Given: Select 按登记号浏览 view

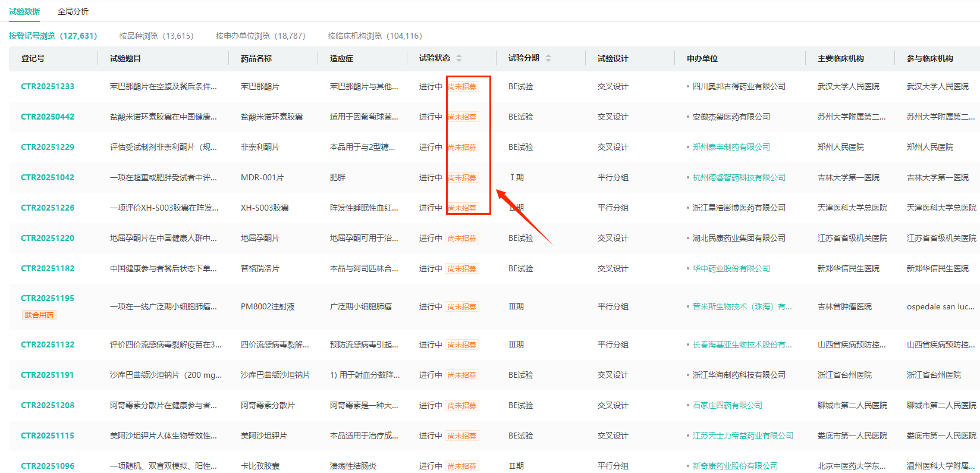Looking at the screenshot, I should 52,36.
